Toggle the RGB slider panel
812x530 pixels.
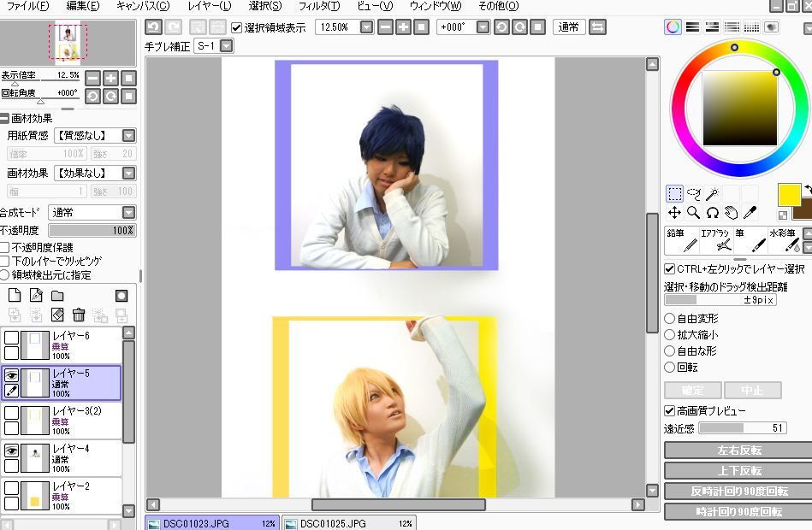click(x=692, y=26)
